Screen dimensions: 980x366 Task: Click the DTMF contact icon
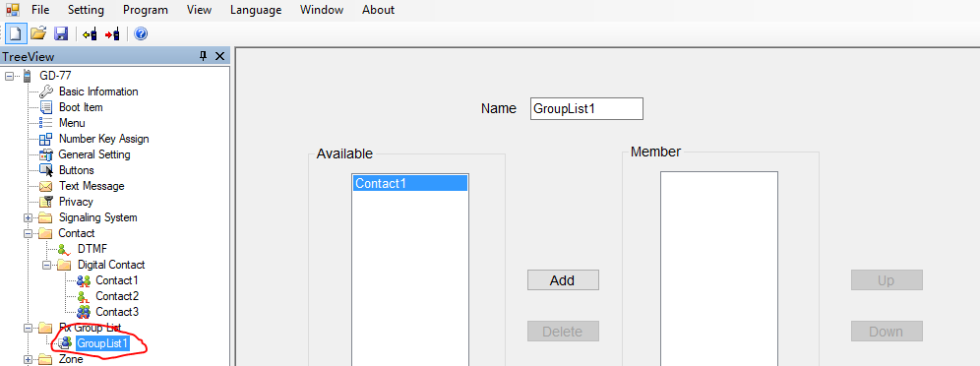[x=65, y=249]
